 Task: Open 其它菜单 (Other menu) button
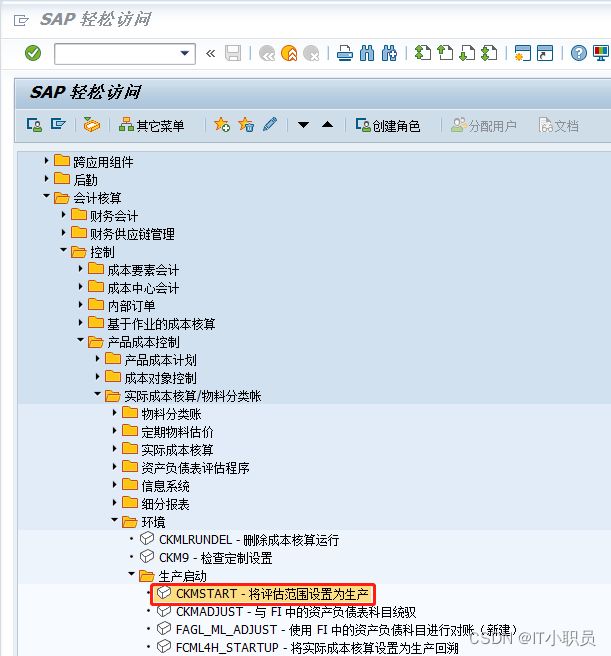[x=152, y=125]
